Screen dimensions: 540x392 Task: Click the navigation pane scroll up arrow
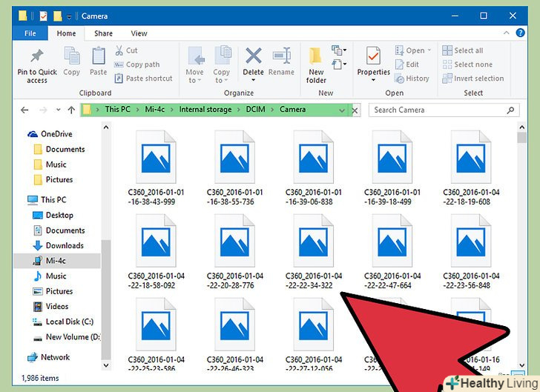[x=106, y=127]
